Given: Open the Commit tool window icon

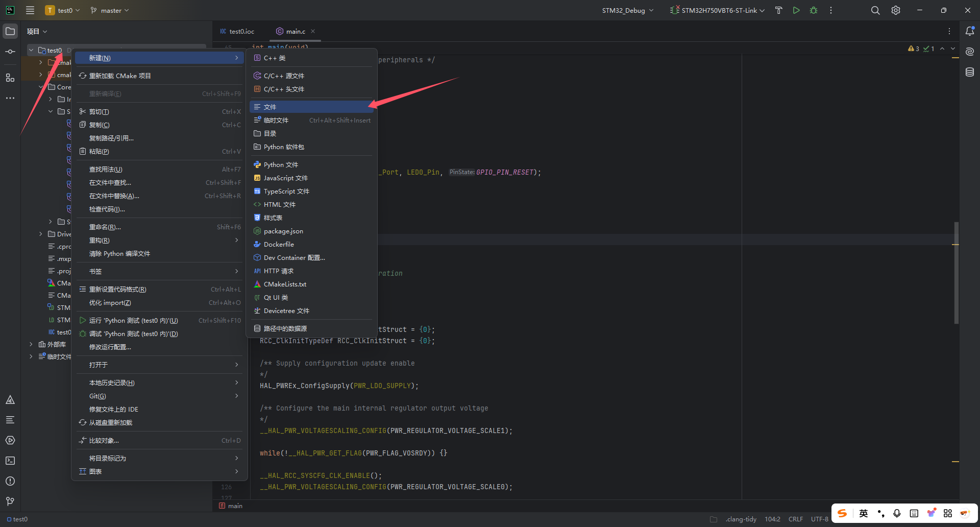Looking at the screenshot, I should click(x=10, y=52).
